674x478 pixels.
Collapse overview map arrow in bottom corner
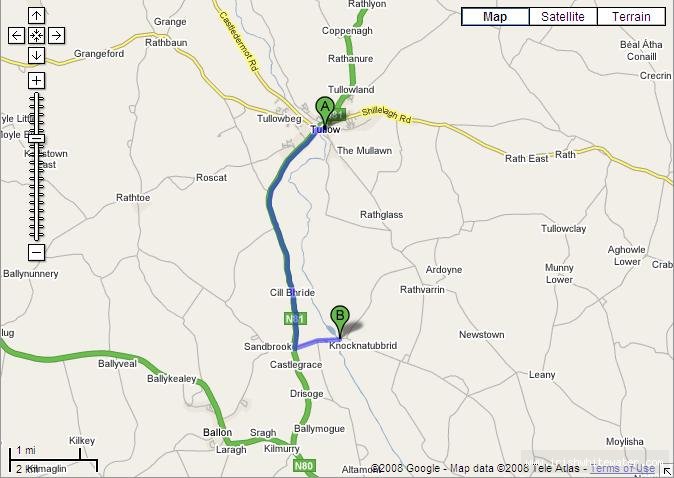(x=668, y=472)
